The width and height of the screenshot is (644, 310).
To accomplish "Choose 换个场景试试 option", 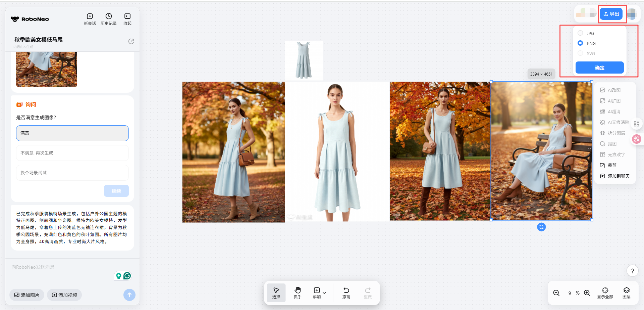I will (72, 173).
